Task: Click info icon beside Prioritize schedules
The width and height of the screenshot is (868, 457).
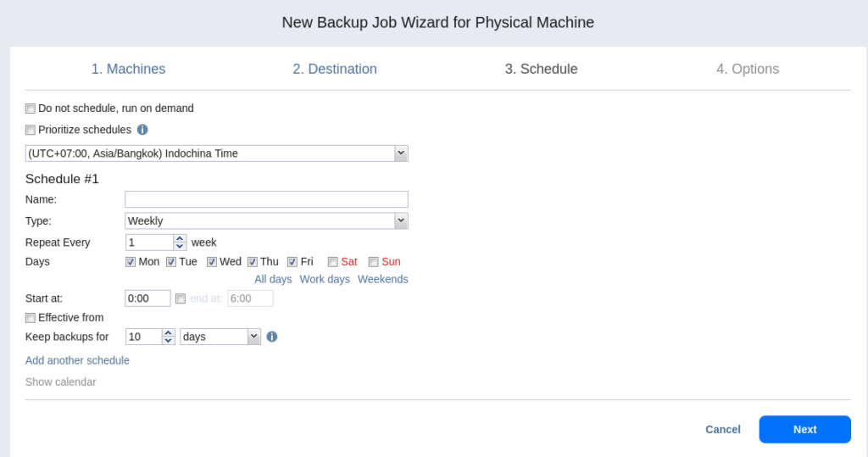Action: [142, 130]
